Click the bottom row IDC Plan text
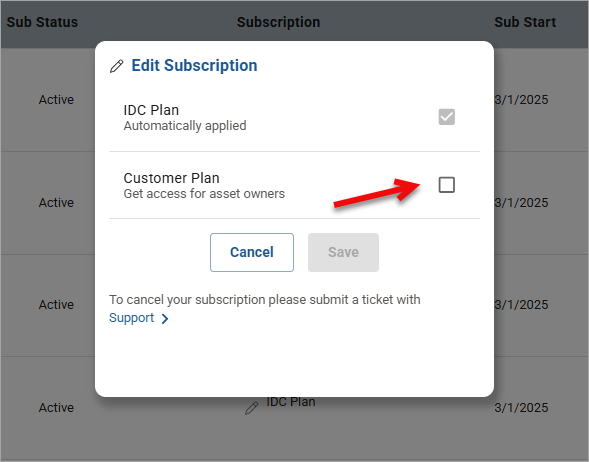This screenshot has width=589, height=462. (291, 402)
